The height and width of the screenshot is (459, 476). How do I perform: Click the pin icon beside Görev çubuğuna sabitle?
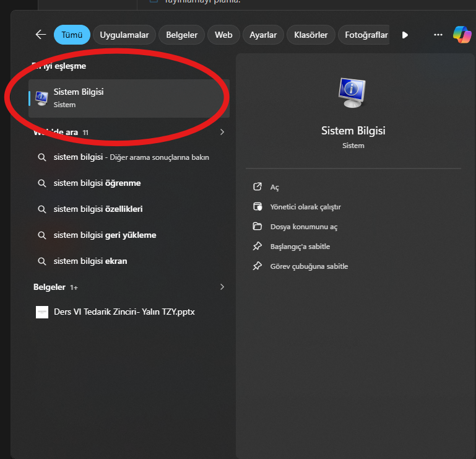pyautogui.click(x=257, y=266)
